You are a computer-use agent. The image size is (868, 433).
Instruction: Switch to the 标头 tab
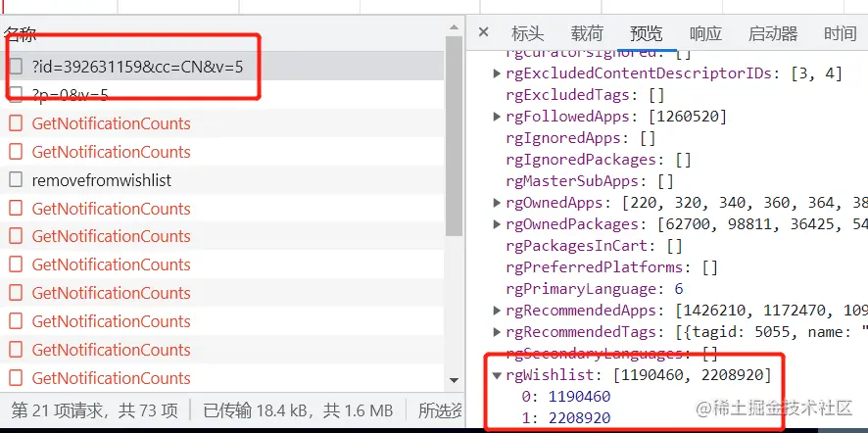click(x=527, y=33)
